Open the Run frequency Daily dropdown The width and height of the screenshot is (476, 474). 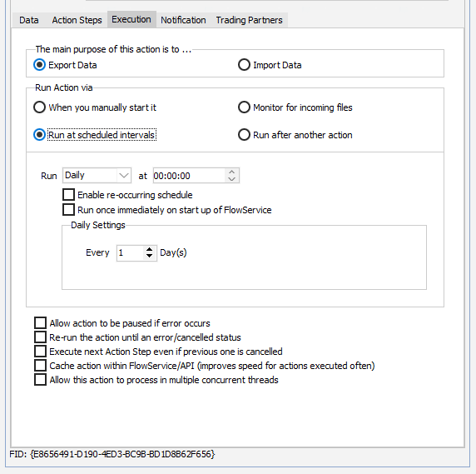coord(97,175)
